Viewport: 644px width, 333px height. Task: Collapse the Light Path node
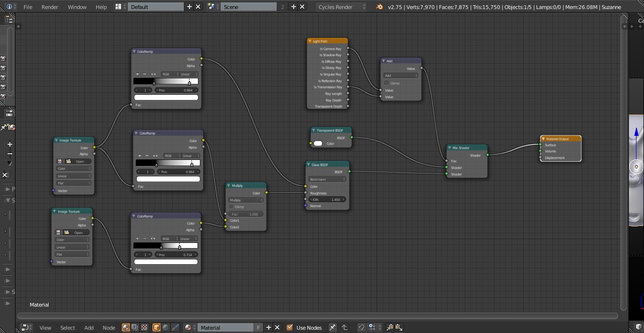(x=310, y=41)
